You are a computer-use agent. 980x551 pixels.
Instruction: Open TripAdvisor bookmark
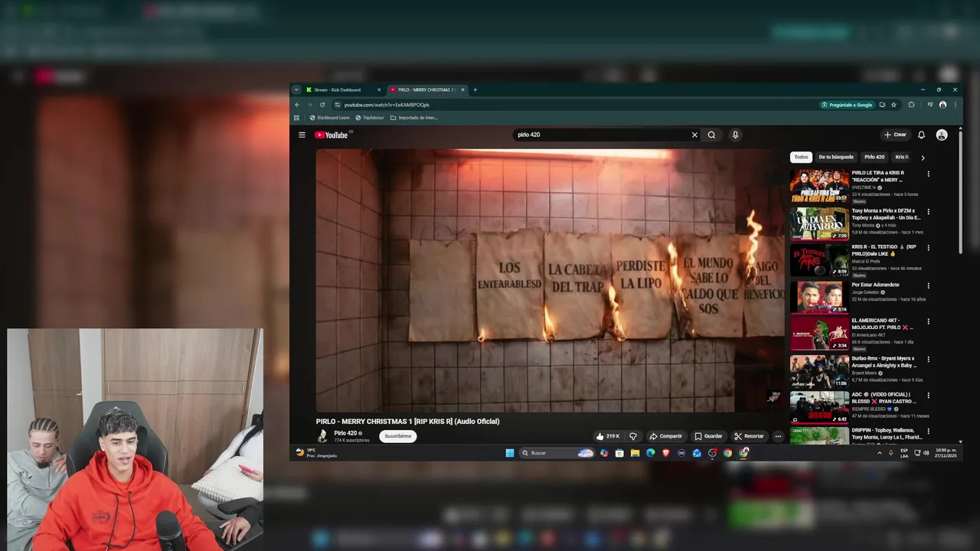pyautogui.click(x=370, y=118)
